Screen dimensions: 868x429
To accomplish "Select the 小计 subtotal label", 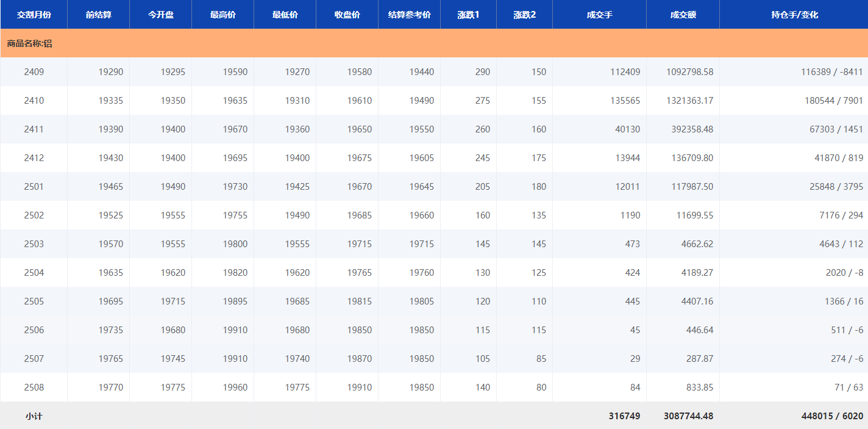I will coord(34,416).
